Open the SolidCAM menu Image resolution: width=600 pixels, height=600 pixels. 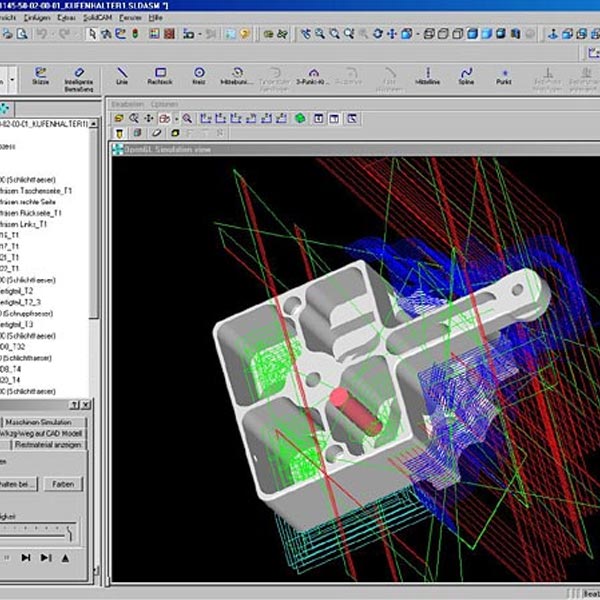tap(101, 18)
